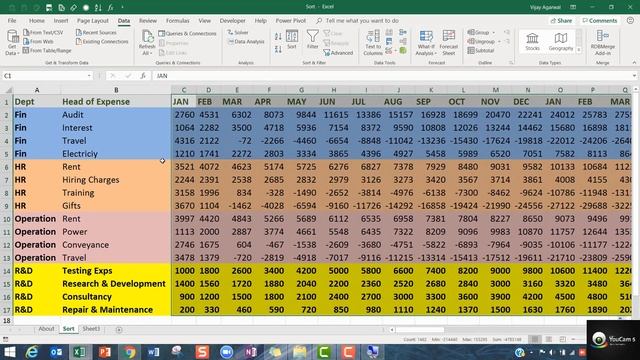Image resolution: width=640 pixels, height=360 pixels.
Task: Click the Insert Function fx button
Action: point(143,76)
